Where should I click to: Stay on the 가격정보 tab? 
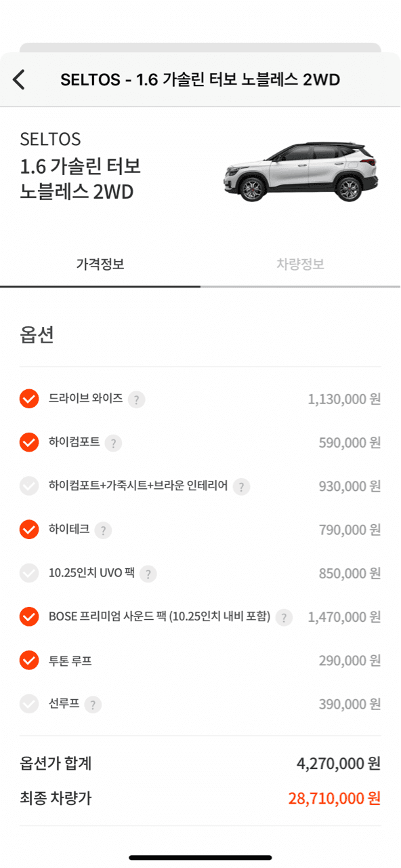(100, 264)
